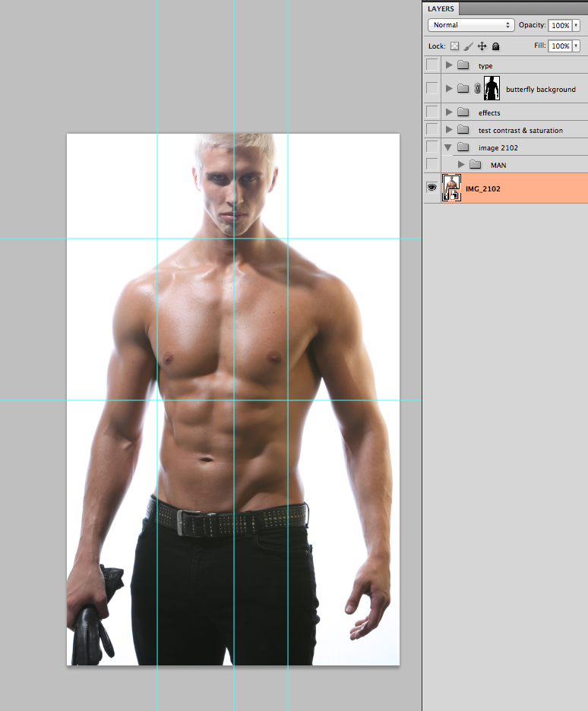The width and height of the screenshot is (588, 711).
Task: Select the IMG_2102 smart object thumbnail
Action: tap(451, 188)
